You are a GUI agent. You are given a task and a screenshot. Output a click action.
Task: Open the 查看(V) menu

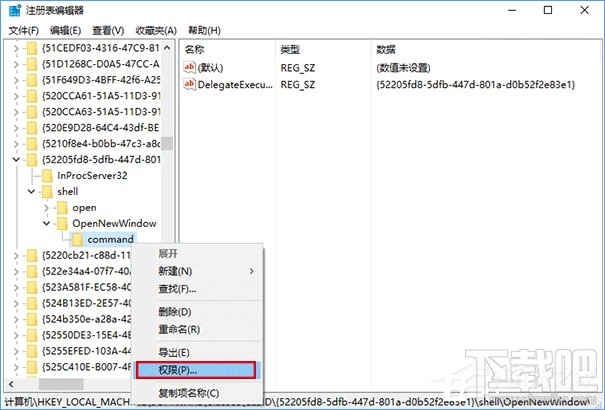point(108,30)
